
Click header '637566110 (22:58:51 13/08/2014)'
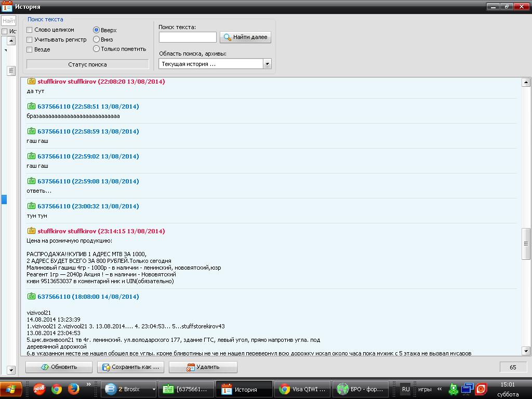[88, 107]
